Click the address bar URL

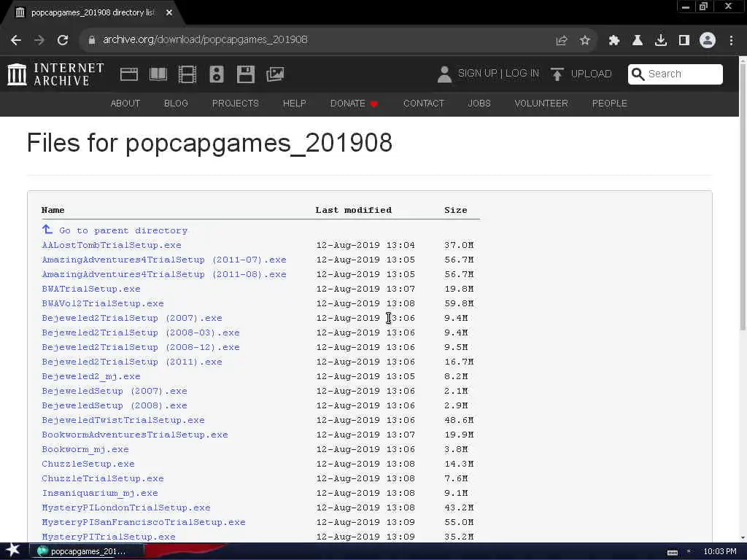pyautogui.click(x=205, y=40)
